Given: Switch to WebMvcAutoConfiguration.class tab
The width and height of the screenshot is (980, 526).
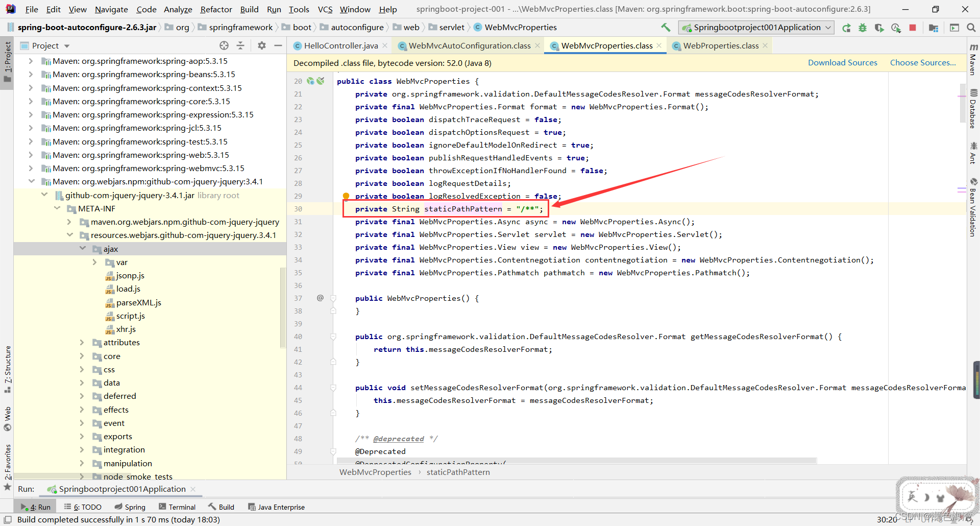Looking at the screenshot, I should (x=469, y=45).
